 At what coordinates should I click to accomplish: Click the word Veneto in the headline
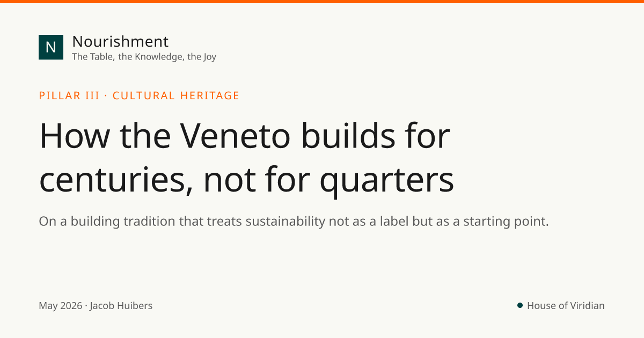click(x=235, y=136)
